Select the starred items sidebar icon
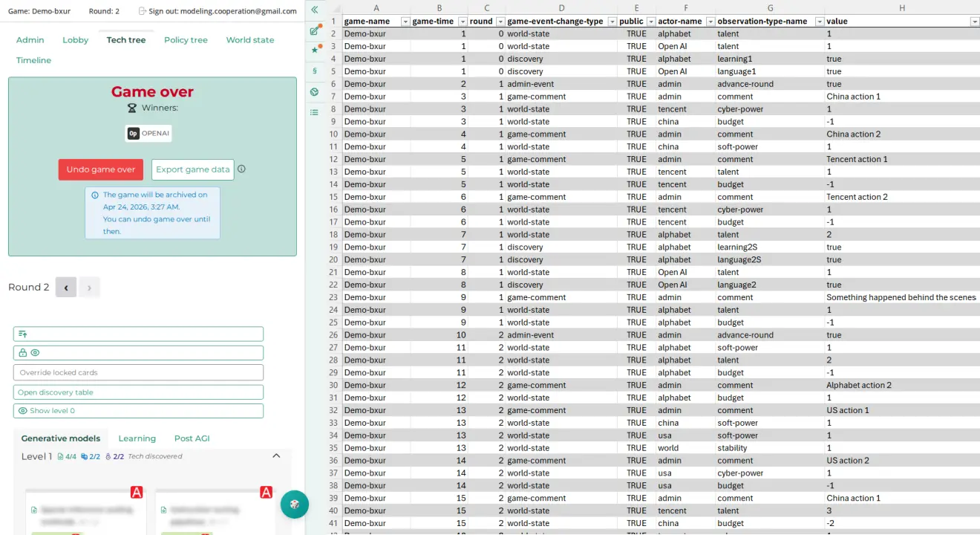This screenshot has height=535, width=980. click(314, 50)
